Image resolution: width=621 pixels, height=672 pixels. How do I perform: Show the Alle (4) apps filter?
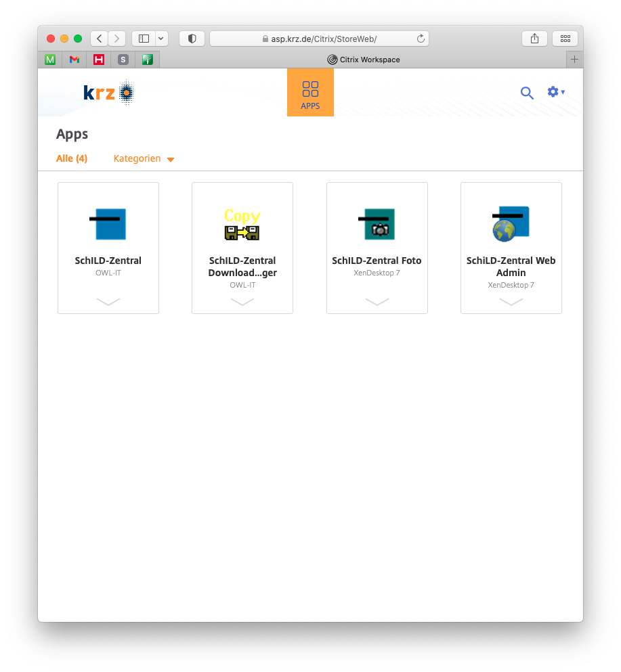(x=72, y=158)
